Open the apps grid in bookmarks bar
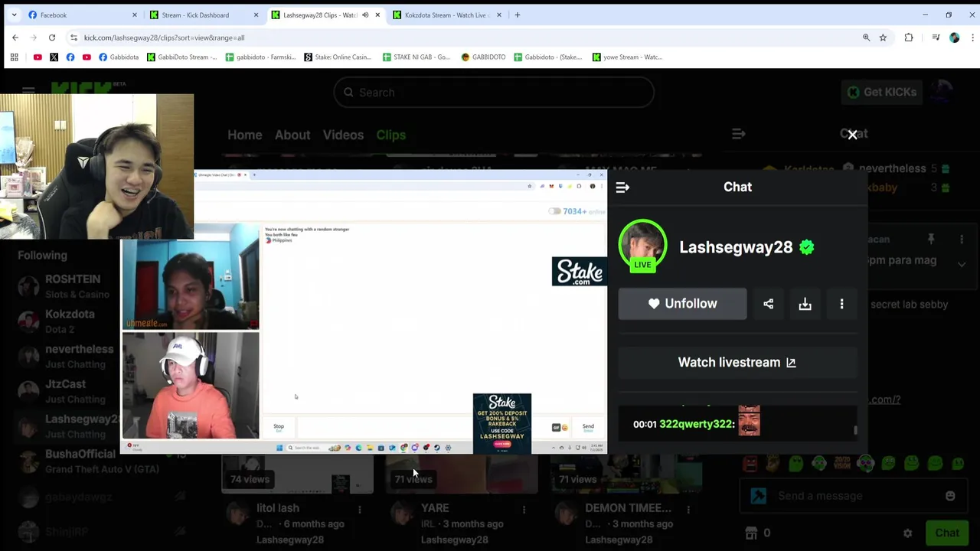 pos(14,57)
